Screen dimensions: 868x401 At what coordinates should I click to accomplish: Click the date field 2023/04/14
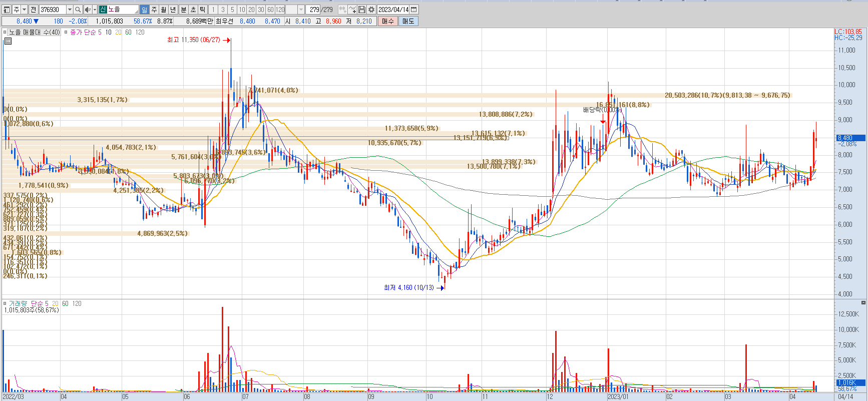(393, 10)
